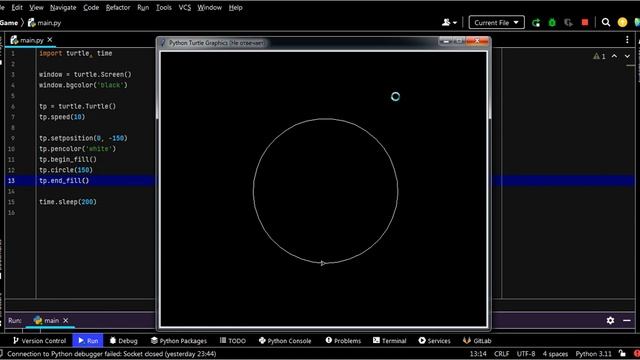Screen dimensions: 640x360
Task: Select the main tab in the Run panel
Action: [47, 320]
